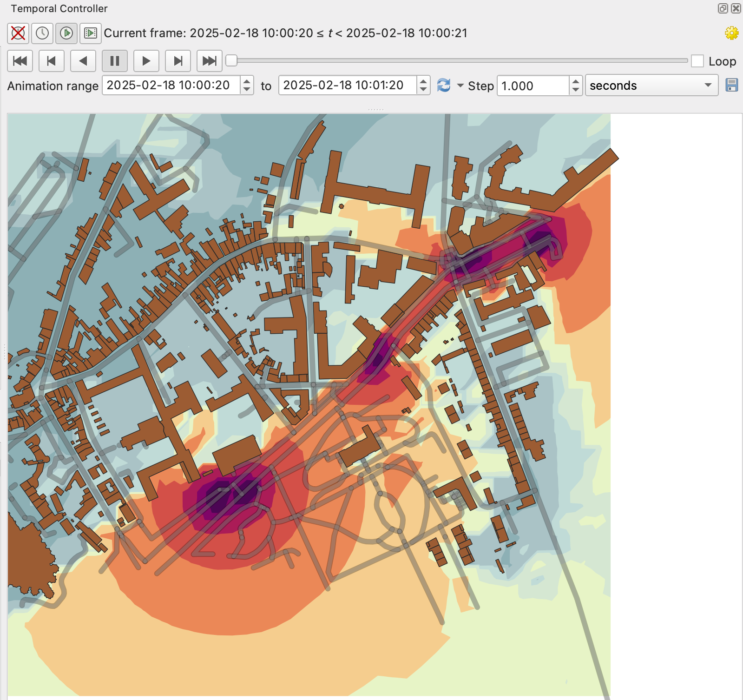
Task: Click the animation range end datetime field
Action: pos(348,86)
